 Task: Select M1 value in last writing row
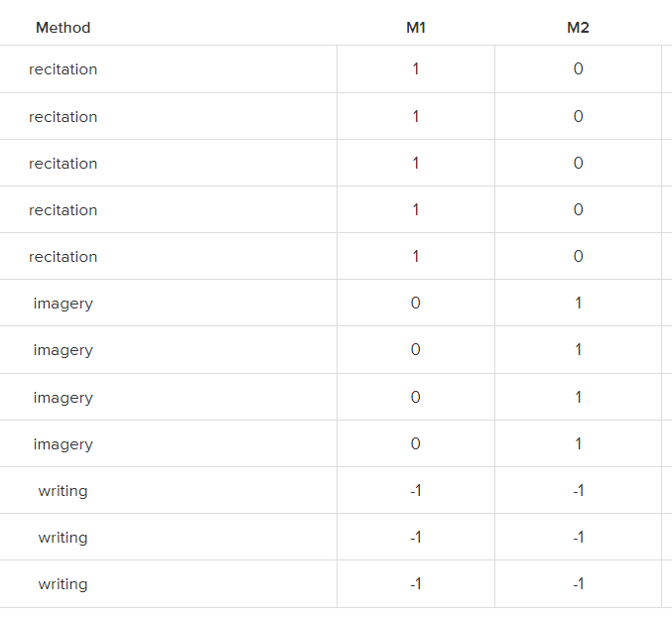(x=416, y=584)
